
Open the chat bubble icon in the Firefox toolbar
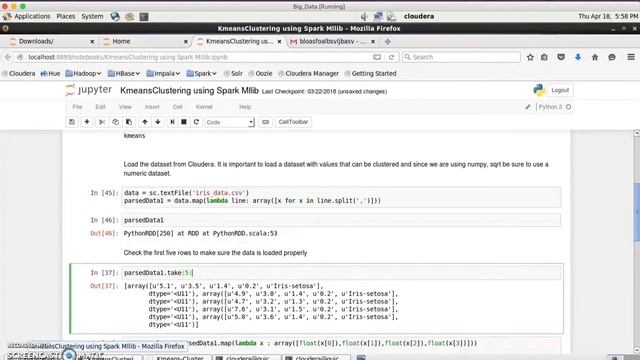pyautogui.click(x=611, y=57)
